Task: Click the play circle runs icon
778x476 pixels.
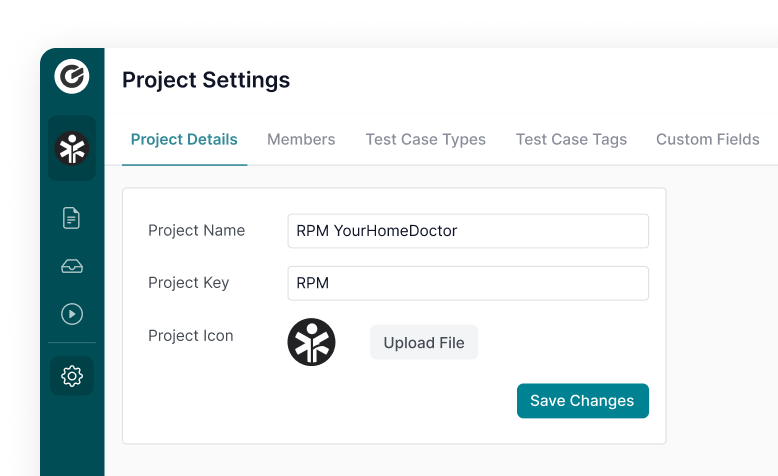Action: [x=72, y=314]
